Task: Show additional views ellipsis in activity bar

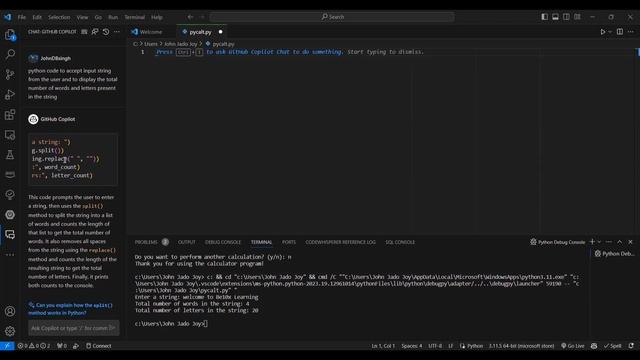Action: pyautogui.click(x=10, y=255)
